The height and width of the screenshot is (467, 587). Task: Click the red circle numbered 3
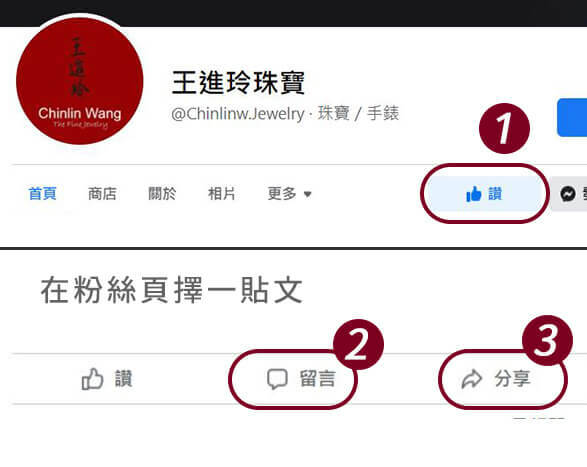(x=547, y=340)
